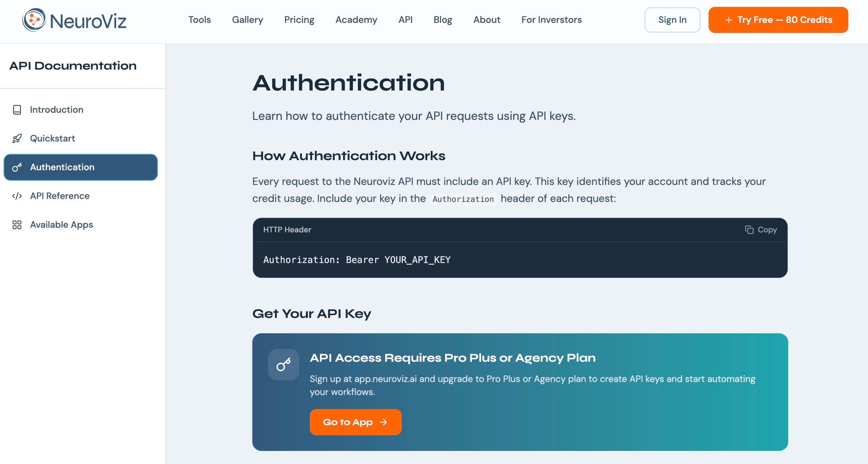Click the Go to App button
The image size is (868, 464).
pos(355,422)
